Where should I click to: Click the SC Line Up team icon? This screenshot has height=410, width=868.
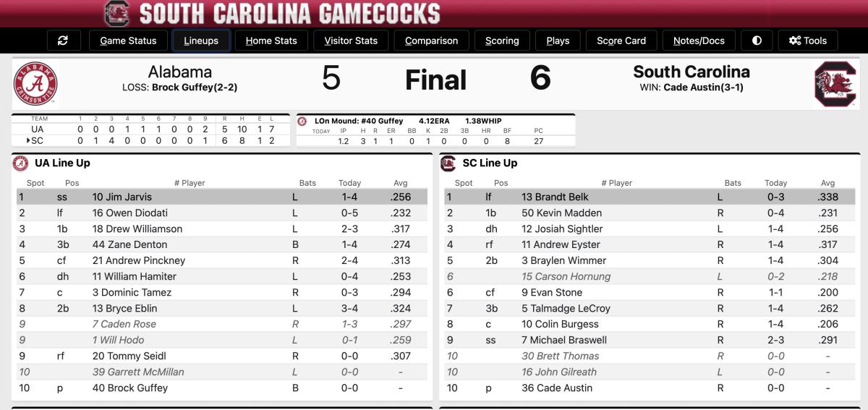[x=448, y=163]
